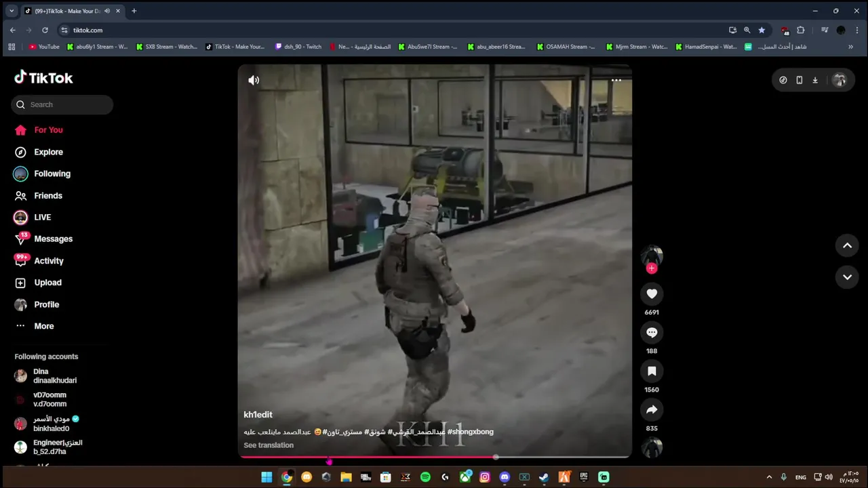This screenshot has width=868, height=488.
Task: Like the video with the heart icon
Action: coord(652,293)
